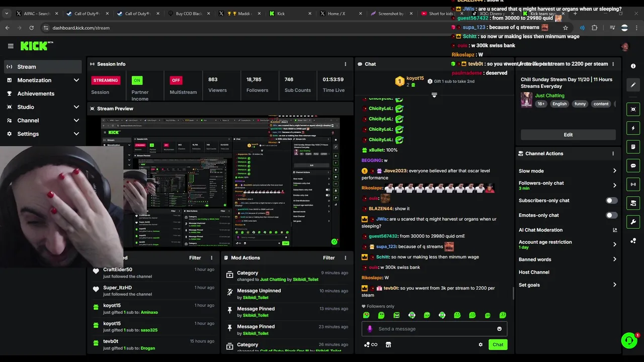
Task: Click the Stream Preview thumbnail
Action: [x=220, y=183]
